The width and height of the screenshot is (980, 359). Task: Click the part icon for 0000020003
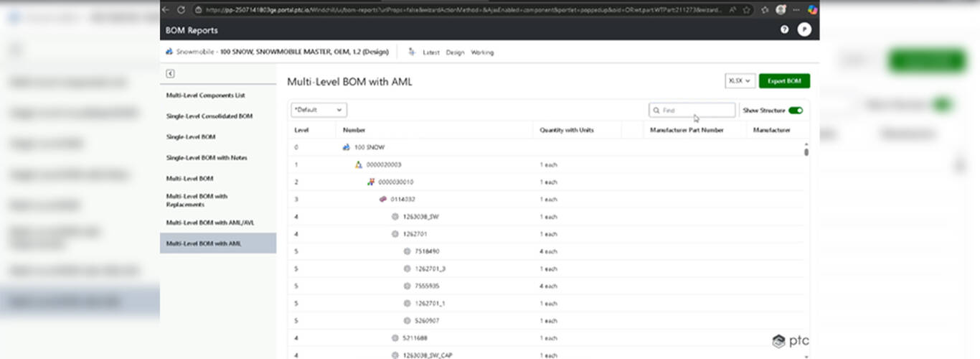click(359, 165)
